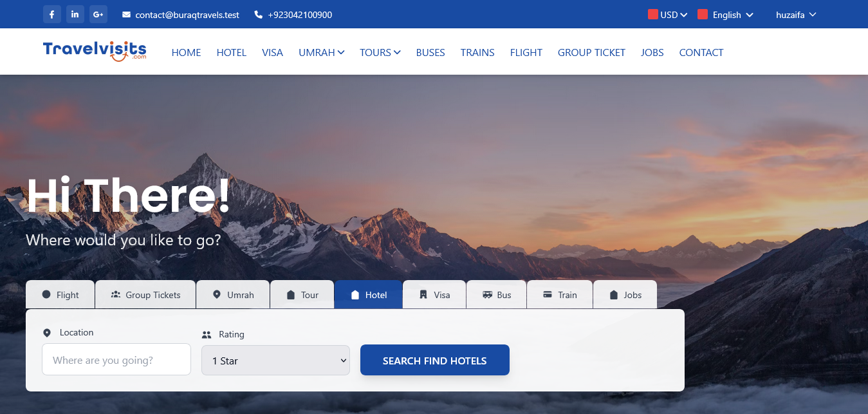Click the people icon next to Rating label

point(207,335)
